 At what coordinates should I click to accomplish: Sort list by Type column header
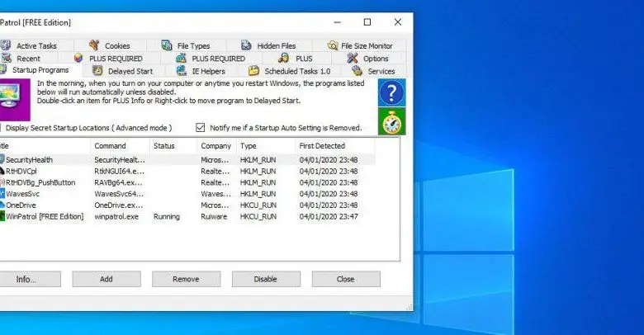265,146
